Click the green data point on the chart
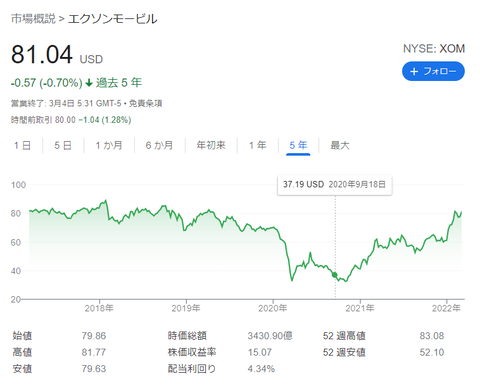The height and width of the screenshot is (386, 480). coord(335,275)
